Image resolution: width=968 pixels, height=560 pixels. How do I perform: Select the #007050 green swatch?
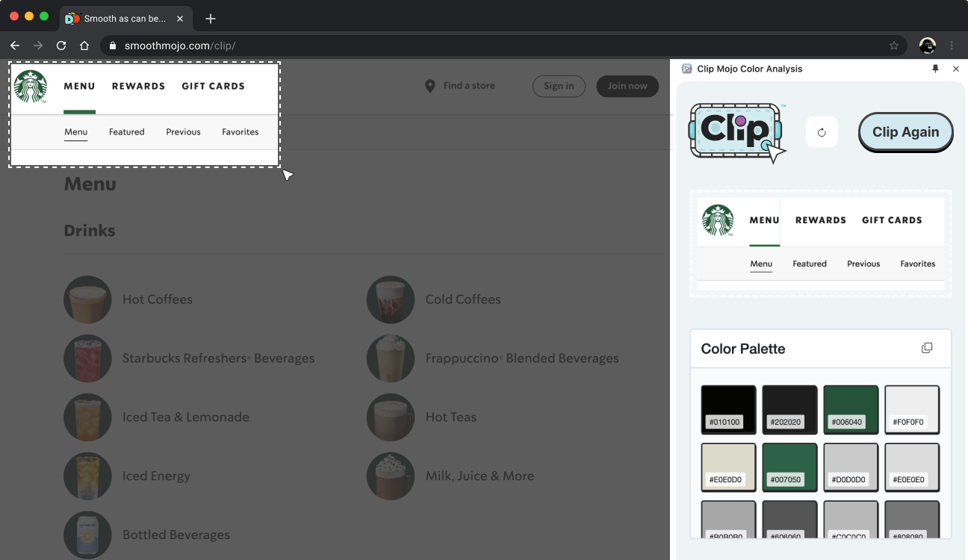[789, 467]
